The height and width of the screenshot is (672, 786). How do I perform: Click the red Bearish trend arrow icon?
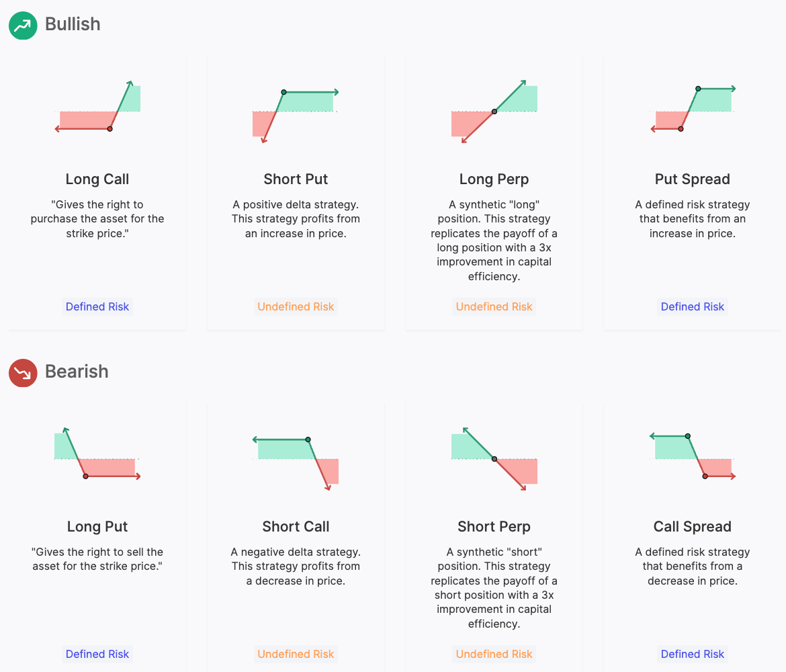(23, 373)
